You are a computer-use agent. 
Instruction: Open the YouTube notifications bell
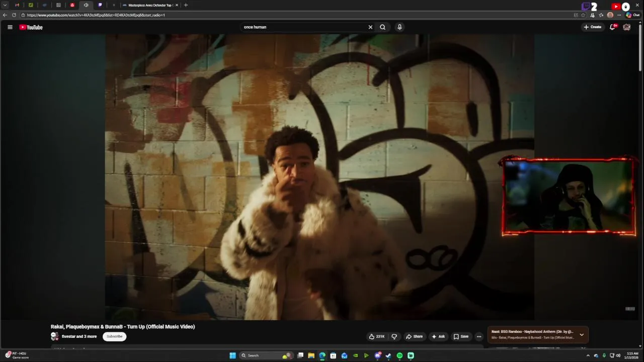coord(612,27)
